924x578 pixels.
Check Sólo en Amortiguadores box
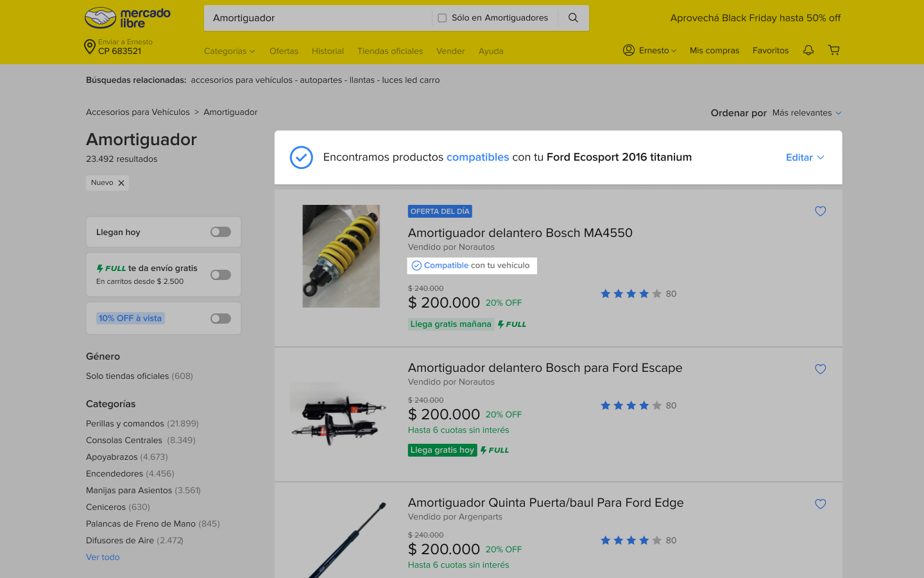[x=442, y=18]
